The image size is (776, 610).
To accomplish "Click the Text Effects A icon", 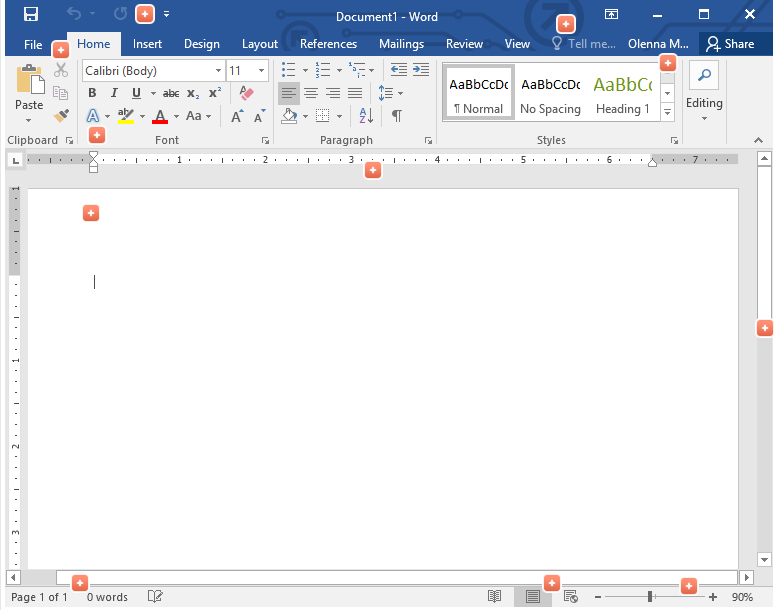I will 93,116.
